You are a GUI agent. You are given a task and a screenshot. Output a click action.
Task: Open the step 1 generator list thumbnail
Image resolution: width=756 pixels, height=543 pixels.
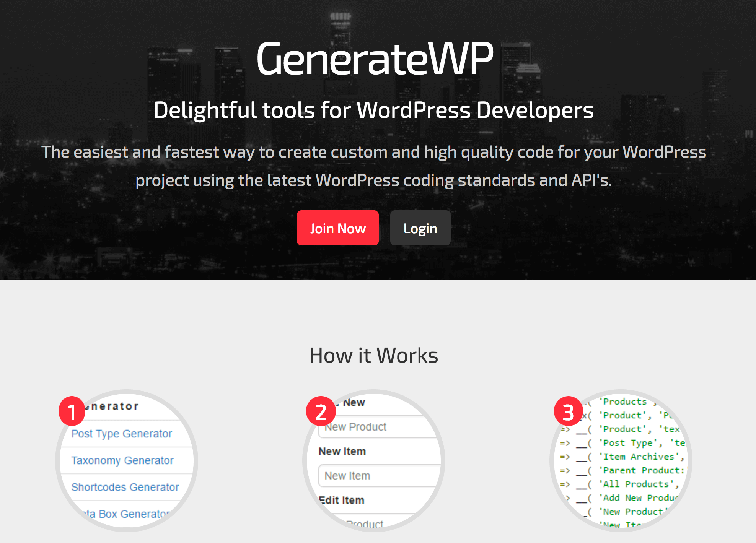tap(127, 460)
